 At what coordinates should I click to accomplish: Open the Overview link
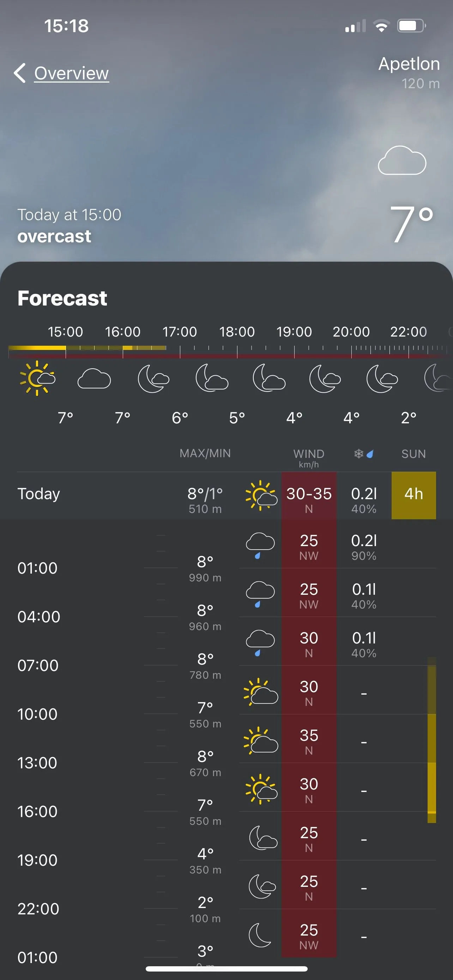[x=72, y=73]
